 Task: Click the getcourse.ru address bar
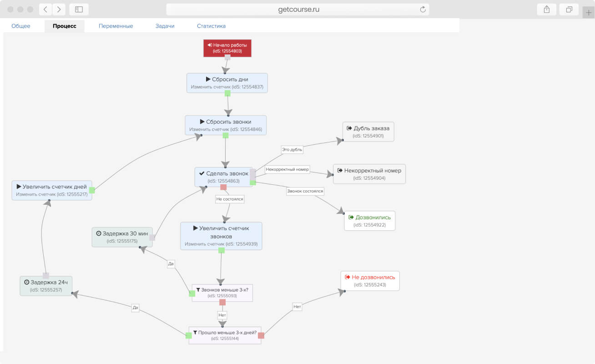[297, 9]
